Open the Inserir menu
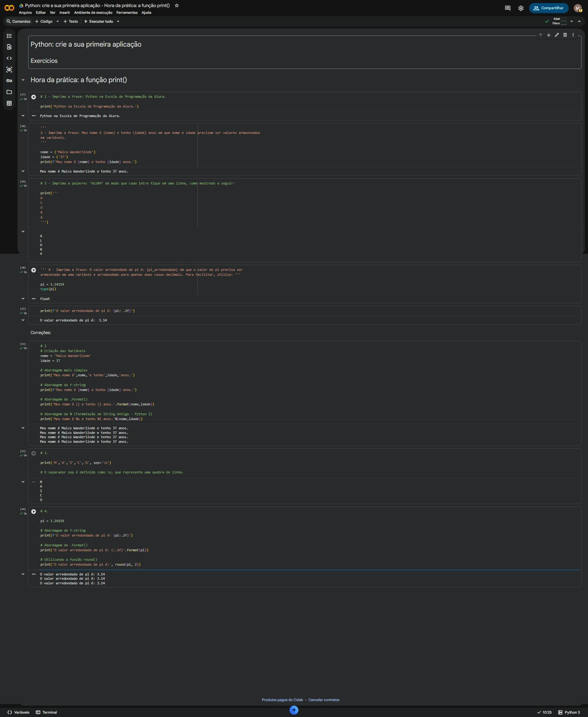The height and width of the screenshot is (717, 588). point(65,13)
